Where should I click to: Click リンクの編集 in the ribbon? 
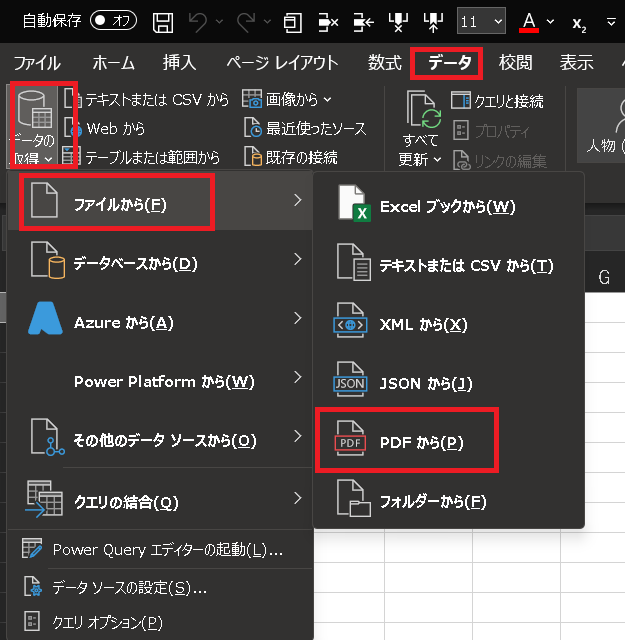click(500, 160)
